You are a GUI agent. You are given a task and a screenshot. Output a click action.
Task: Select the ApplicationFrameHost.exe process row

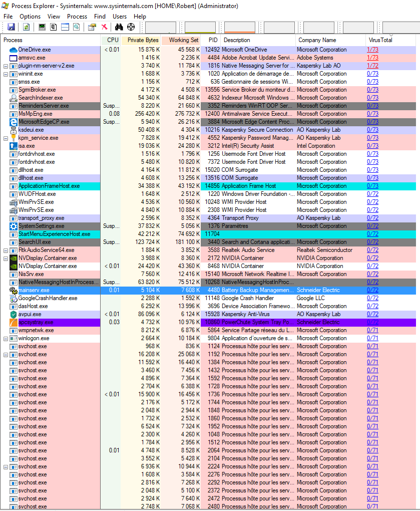click(208, 186)
